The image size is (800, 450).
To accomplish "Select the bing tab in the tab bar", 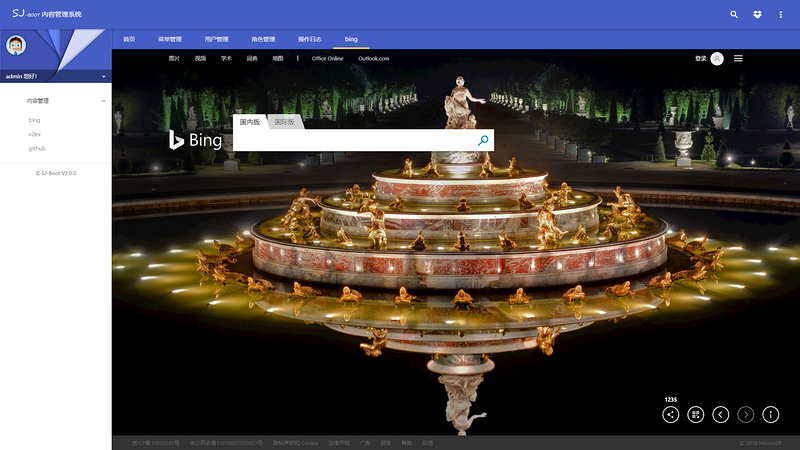I will pos(351,39).
